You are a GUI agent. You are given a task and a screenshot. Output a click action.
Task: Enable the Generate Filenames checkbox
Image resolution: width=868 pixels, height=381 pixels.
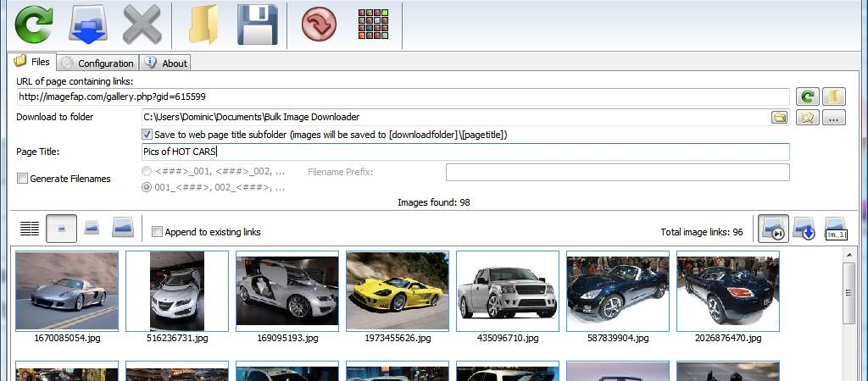[22, 179]
